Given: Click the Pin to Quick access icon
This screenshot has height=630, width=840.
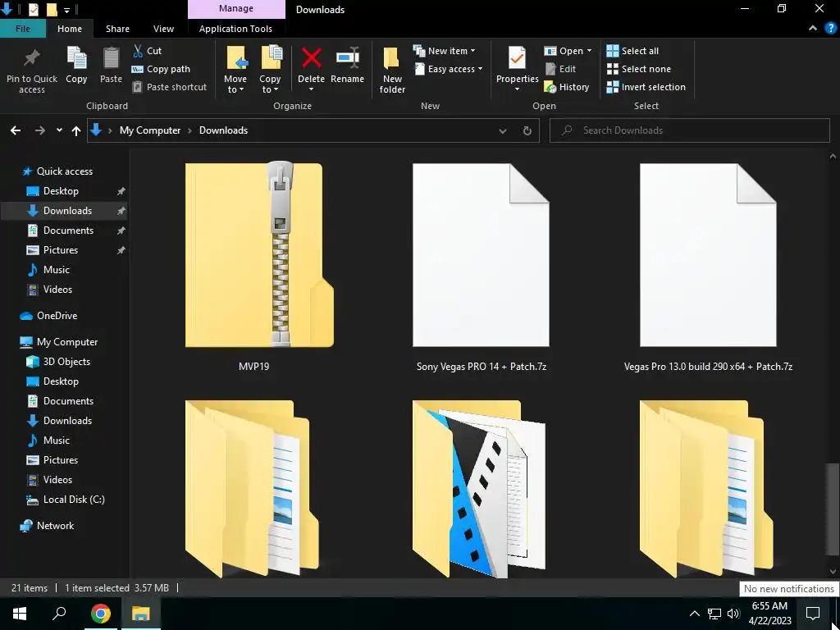Looking at the screenshot, I should tap(32, 71).
